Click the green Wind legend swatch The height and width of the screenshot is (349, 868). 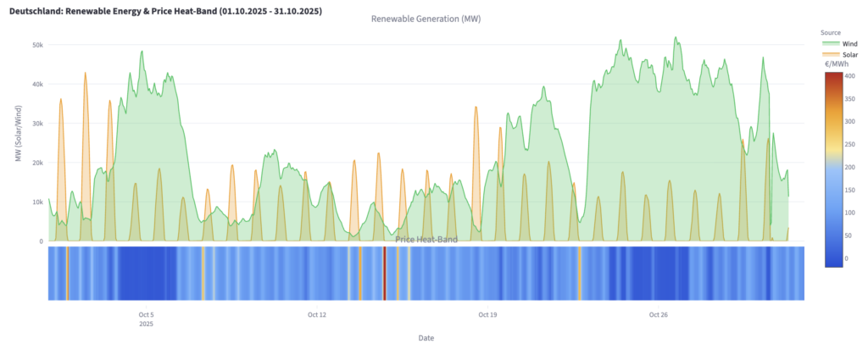(832, 43)
